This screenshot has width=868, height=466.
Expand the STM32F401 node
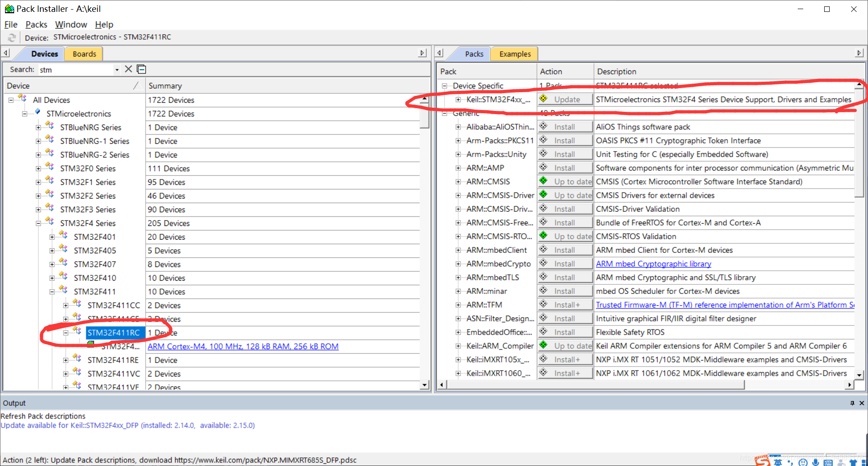pos(52,237)
